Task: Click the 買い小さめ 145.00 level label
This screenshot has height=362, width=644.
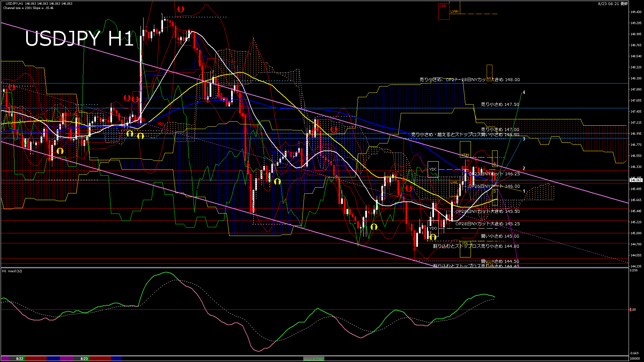Action: coord(500,236)
